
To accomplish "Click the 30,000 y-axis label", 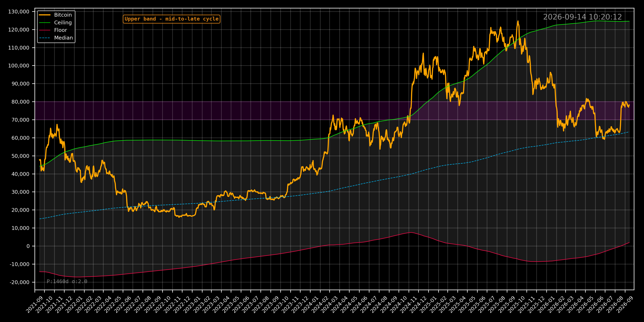I will [x=21, y=192].
